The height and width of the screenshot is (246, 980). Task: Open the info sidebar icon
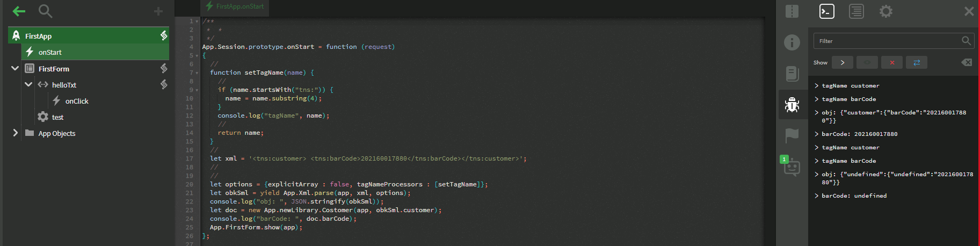click(x=792, y=42)
